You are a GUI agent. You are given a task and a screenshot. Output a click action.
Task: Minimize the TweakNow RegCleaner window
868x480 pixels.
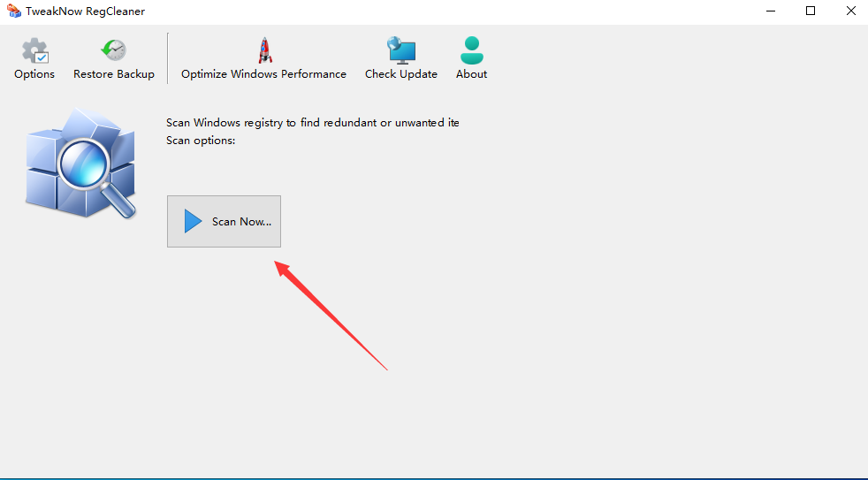(x=771, y=11)
